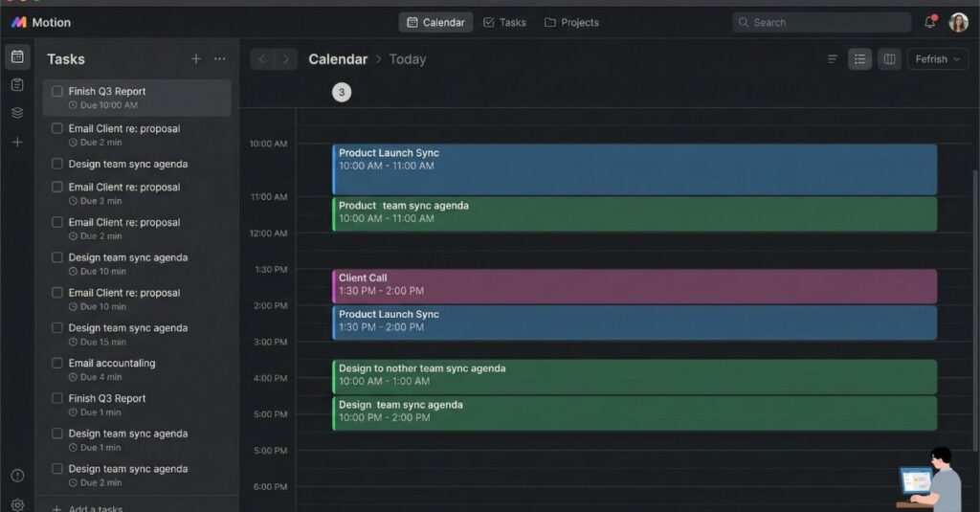Open the Fefrish dropdown
Viewport: 980px width, 512px height.
click(x=938, y=59)
